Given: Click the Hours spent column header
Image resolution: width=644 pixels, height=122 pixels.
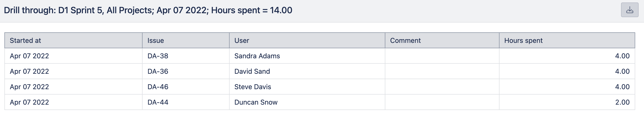Looking at the screenshot, I should tap(567, 40).
